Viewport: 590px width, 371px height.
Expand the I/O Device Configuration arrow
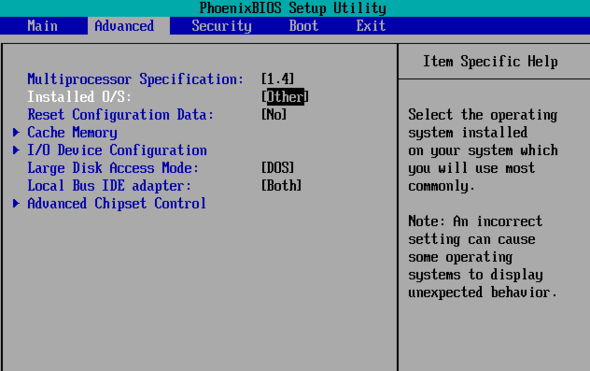[16, 150]
